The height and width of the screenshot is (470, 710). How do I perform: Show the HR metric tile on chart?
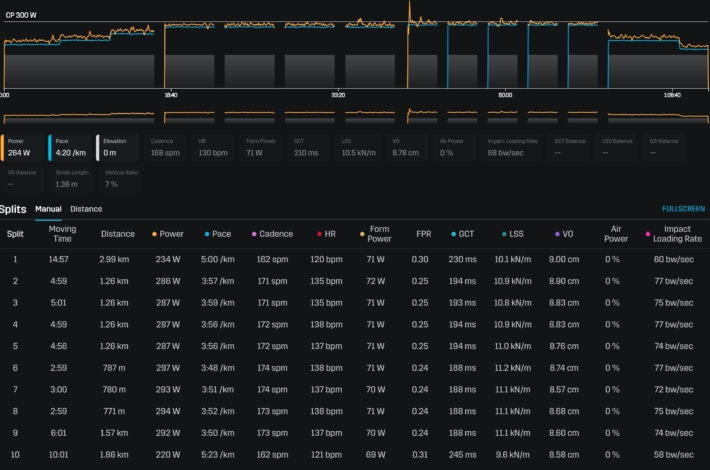pyautogui.click(x=214, y=147)
